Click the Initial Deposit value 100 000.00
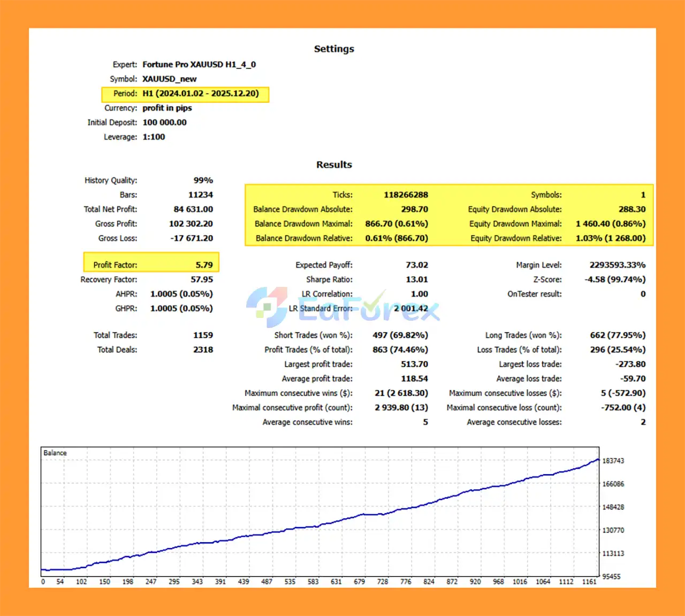 coord(164,123)
